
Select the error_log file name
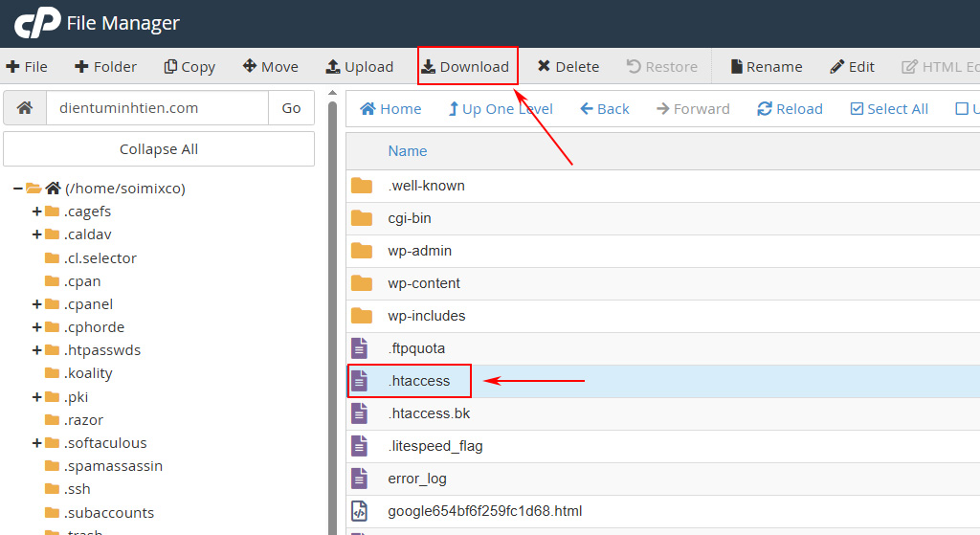tap(417, 479)
